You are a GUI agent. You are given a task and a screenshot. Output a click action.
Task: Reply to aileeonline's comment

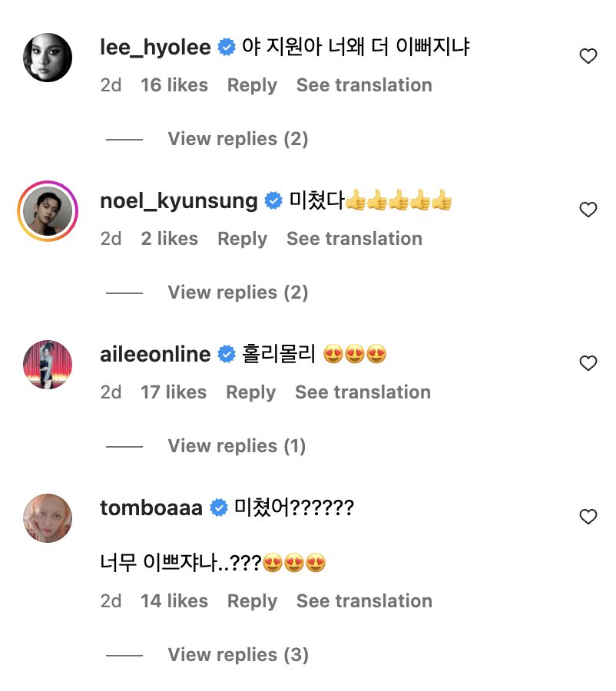tap(250, 392)
